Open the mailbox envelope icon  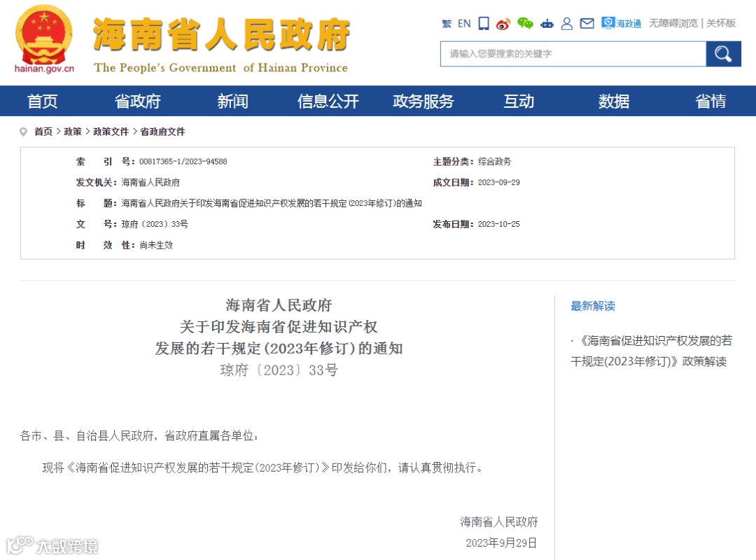[x=587, y=23]
